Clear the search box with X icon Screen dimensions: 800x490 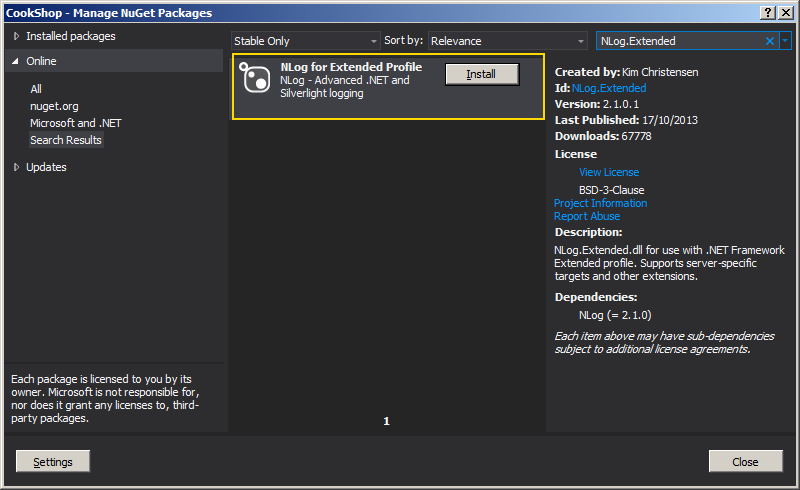coord(770,41)
